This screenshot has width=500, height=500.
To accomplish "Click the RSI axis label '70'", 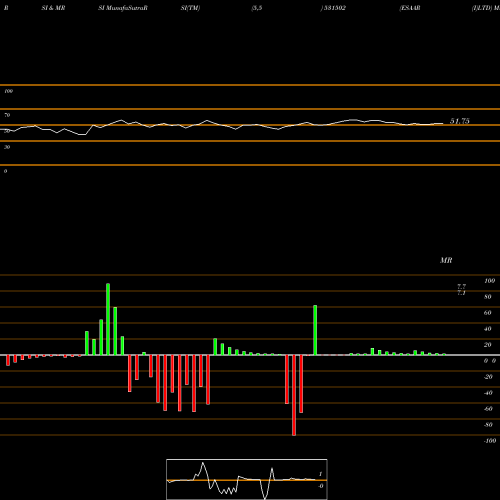I will point(7,115).
